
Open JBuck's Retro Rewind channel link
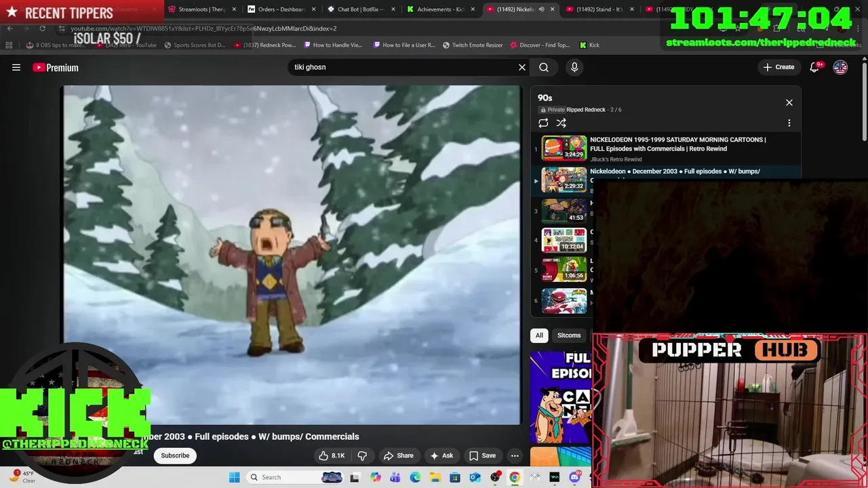(x=616, y=159)
